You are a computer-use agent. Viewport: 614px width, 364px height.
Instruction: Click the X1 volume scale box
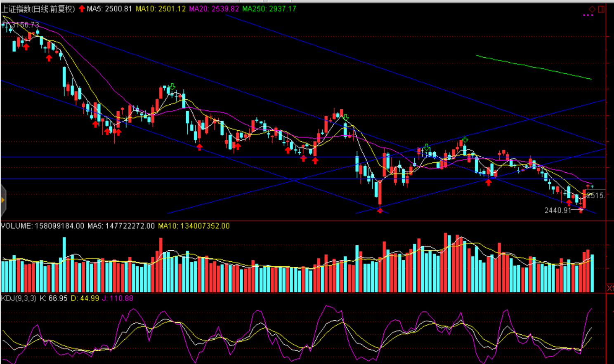tap(610, 288)
